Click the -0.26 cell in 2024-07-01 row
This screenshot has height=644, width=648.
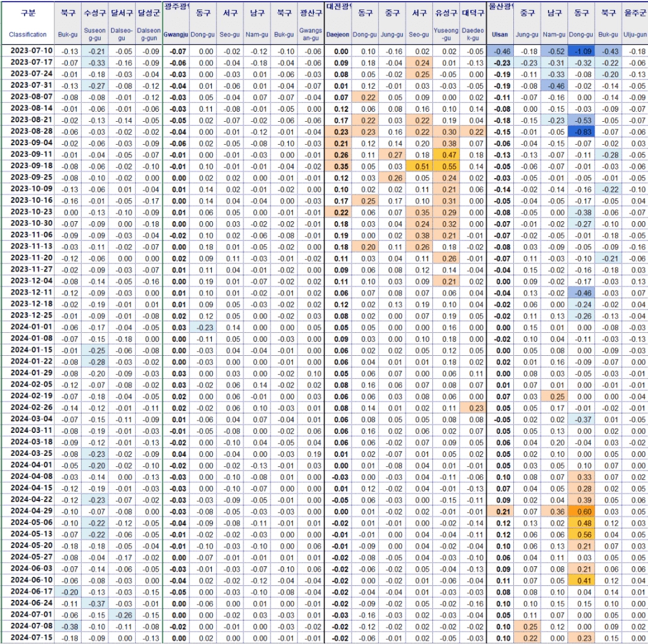[x=122, y=615]
